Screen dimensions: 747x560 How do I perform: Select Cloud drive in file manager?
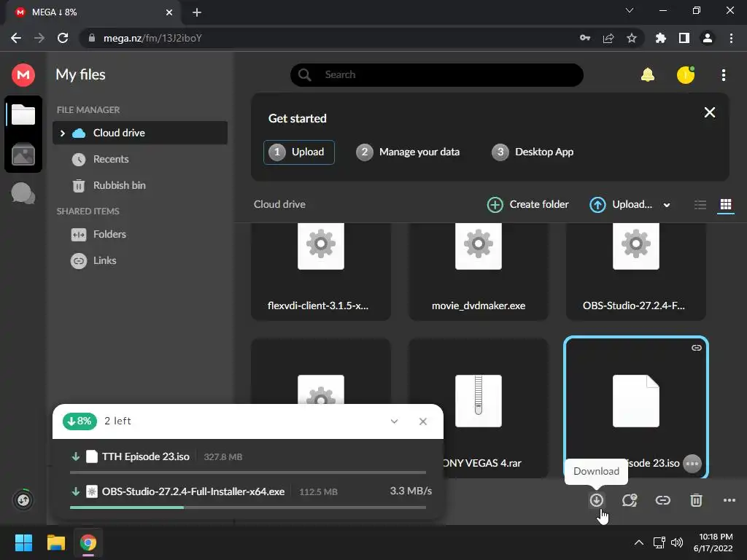coord(140,133)
